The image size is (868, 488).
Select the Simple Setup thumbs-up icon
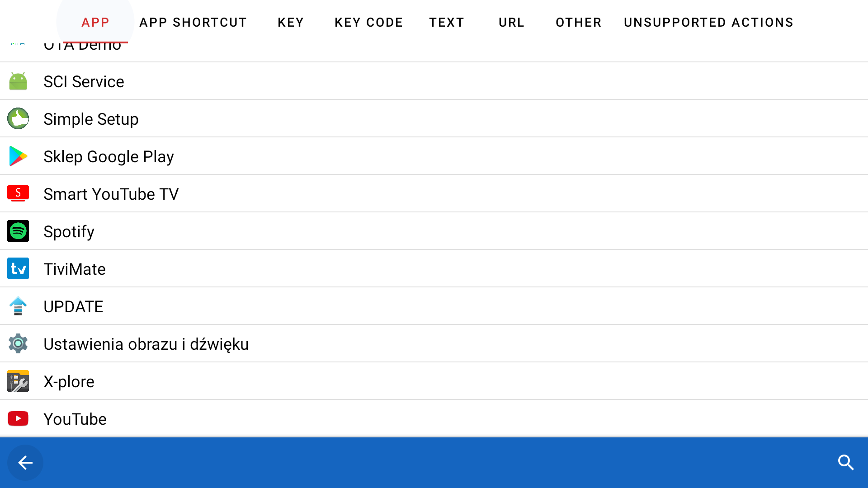[18, 118]
